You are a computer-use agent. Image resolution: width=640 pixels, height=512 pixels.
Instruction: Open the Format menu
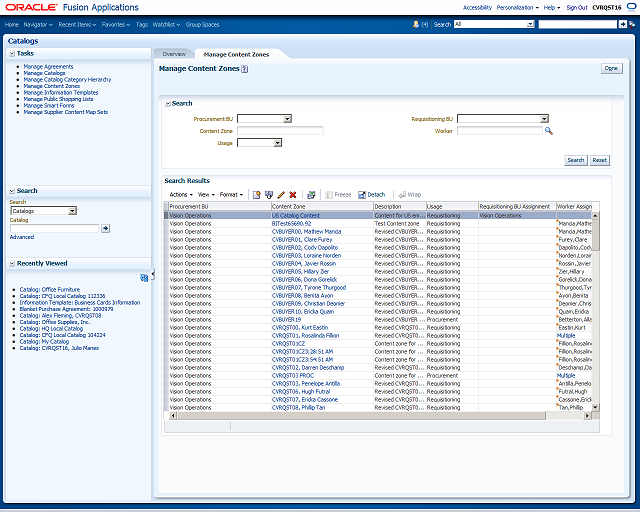pyautogui.click(x=231, y=195)
